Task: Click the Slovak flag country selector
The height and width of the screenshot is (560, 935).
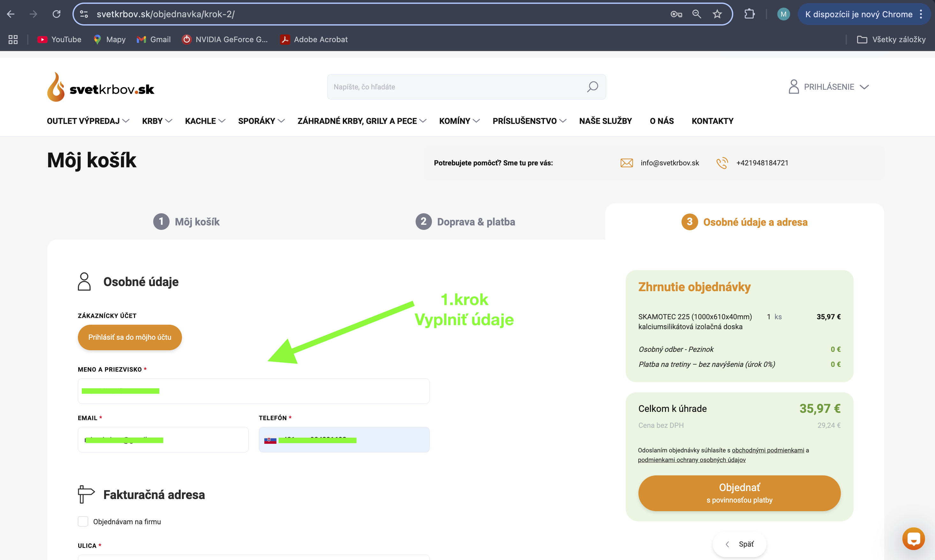Action: (x=270, y=440)
